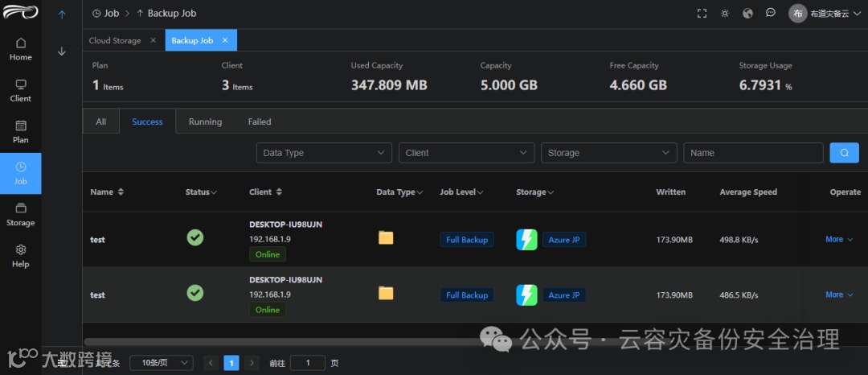Switch to the Failed tab
Screen dimensions: 868x375
pos(260,122)
